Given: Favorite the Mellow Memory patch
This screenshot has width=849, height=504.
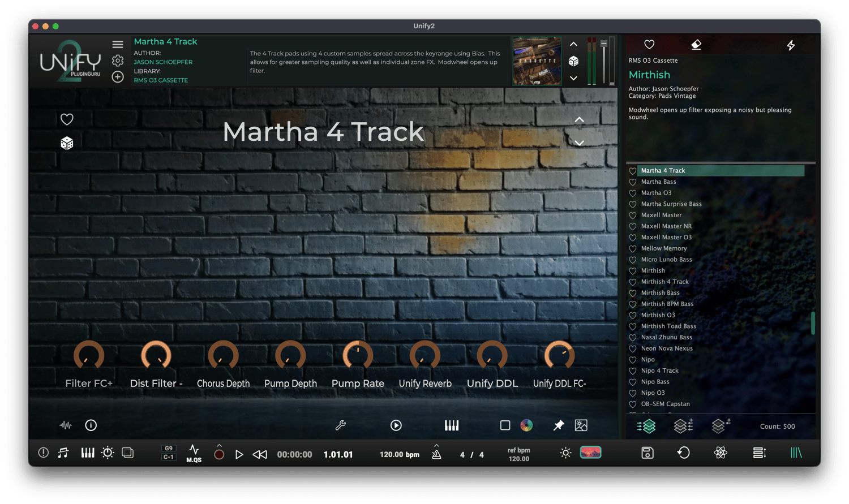Looking at the screenshot, I should (x=633, y=249).
